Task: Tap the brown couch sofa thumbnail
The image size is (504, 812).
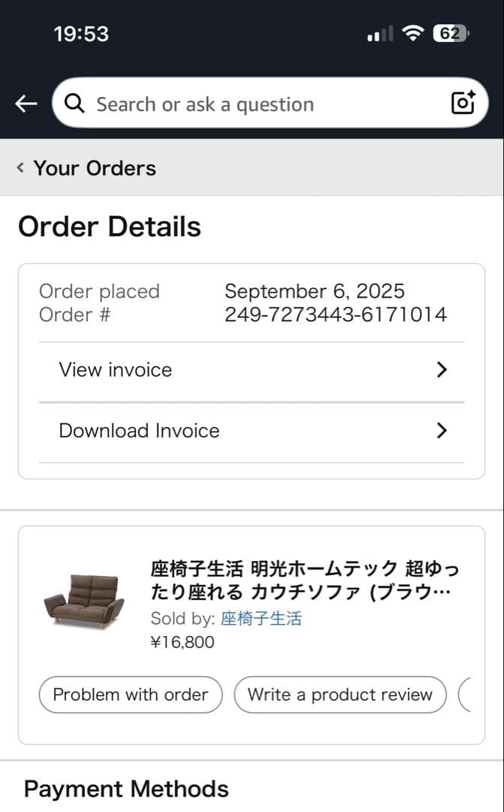Action: [83, 598]
